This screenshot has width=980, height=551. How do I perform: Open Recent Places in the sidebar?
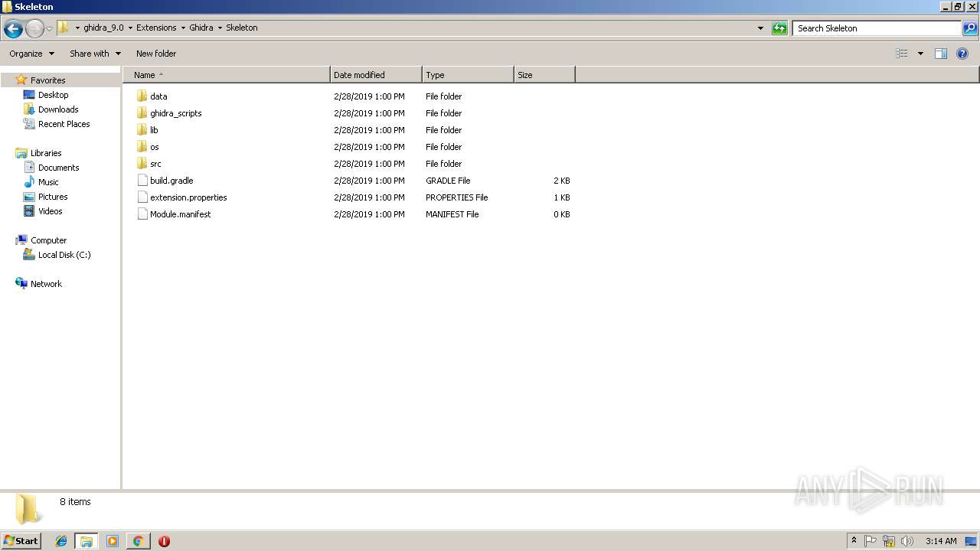pyautogui.click(x=64, y=124)
